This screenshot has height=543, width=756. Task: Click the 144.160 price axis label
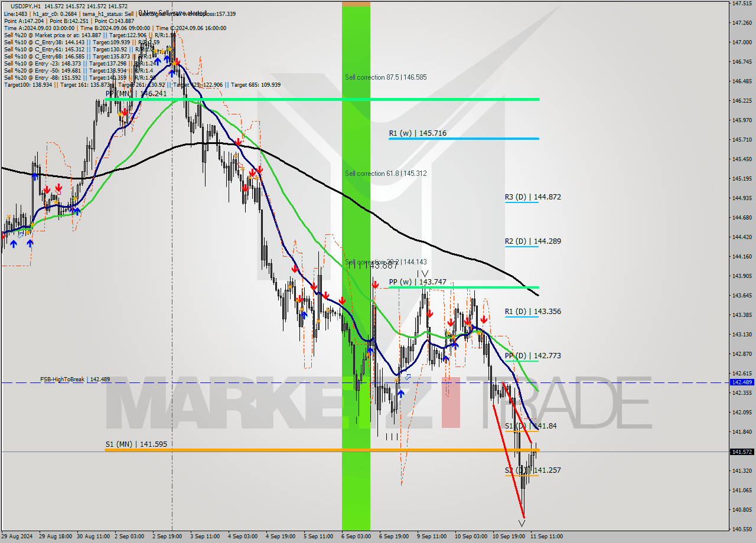point(742,257)
